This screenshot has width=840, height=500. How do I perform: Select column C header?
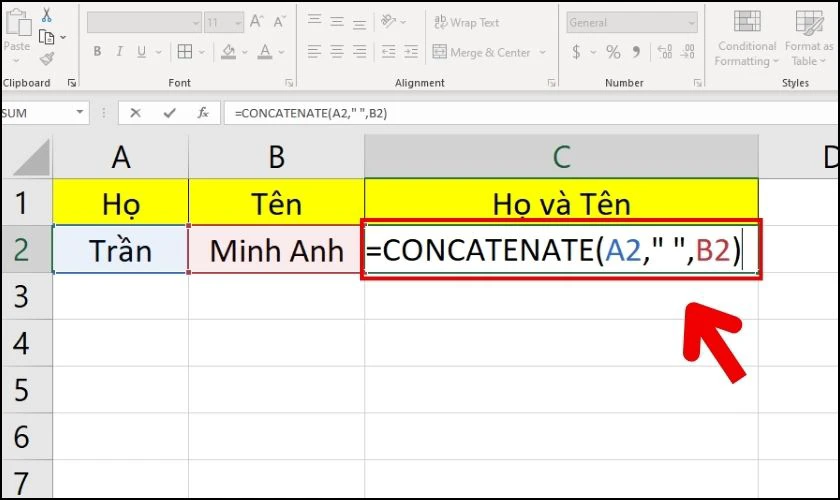[x=561, y=156]
